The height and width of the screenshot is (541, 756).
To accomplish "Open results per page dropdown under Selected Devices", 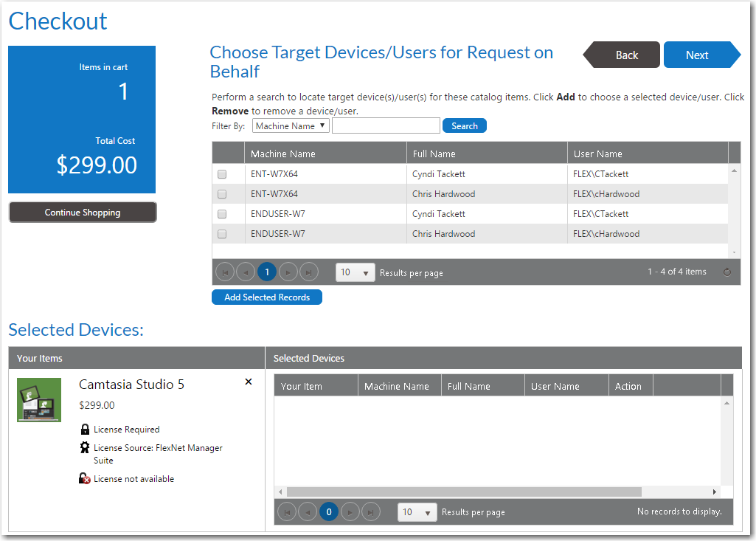I will coord(417,512).
